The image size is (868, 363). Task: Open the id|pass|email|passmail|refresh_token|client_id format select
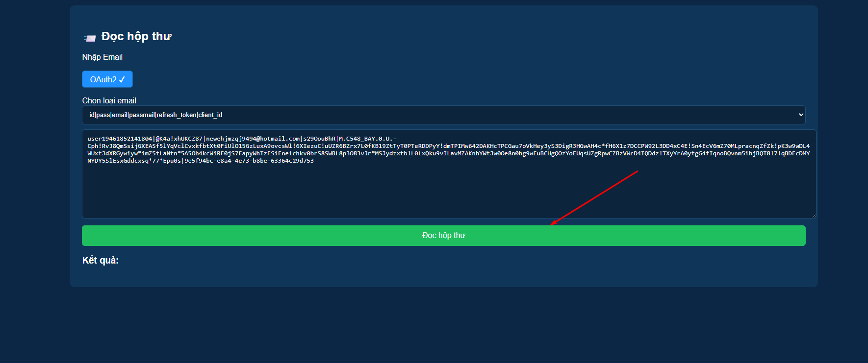[441, 115]
